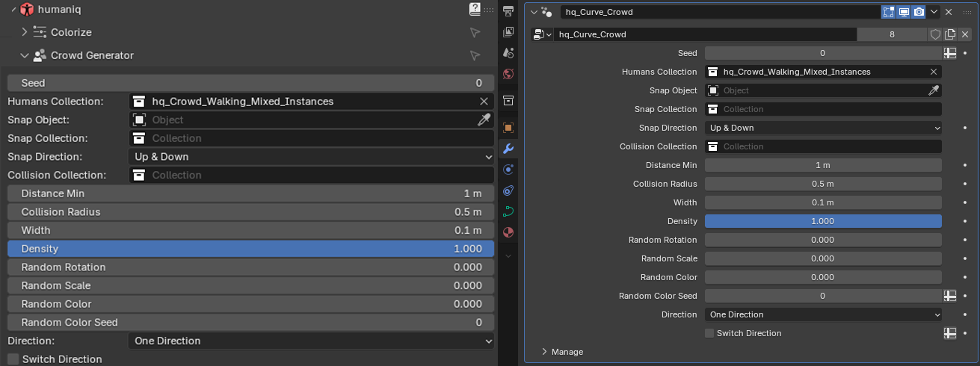This screenshot has height=366, width=980.
Task: Click modifier name field hq_Curve_Crowd
Action: (x=719, y=12)
